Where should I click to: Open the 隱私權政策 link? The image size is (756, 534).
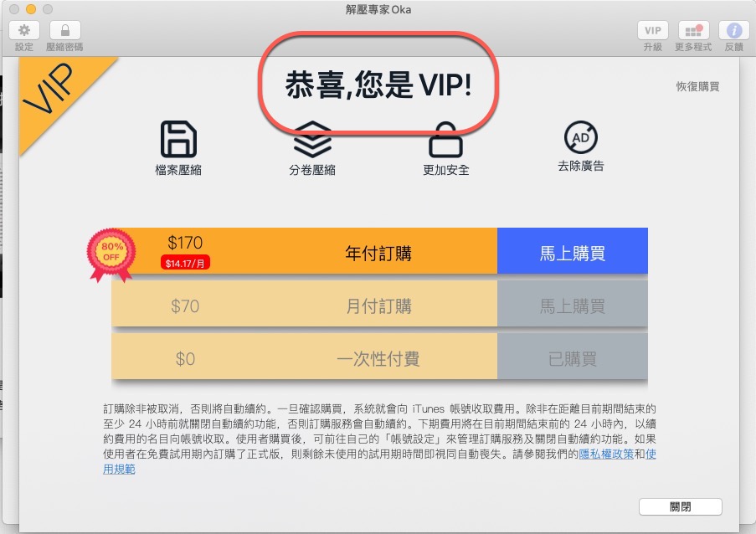point(606,454)
